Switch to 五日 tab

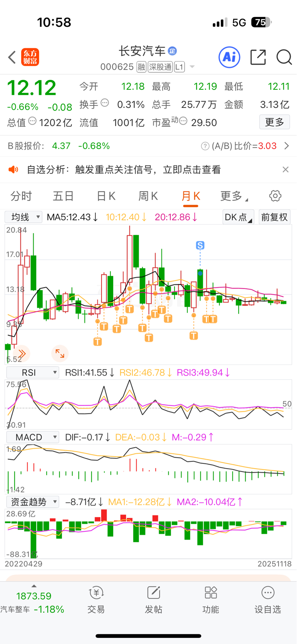63,196
